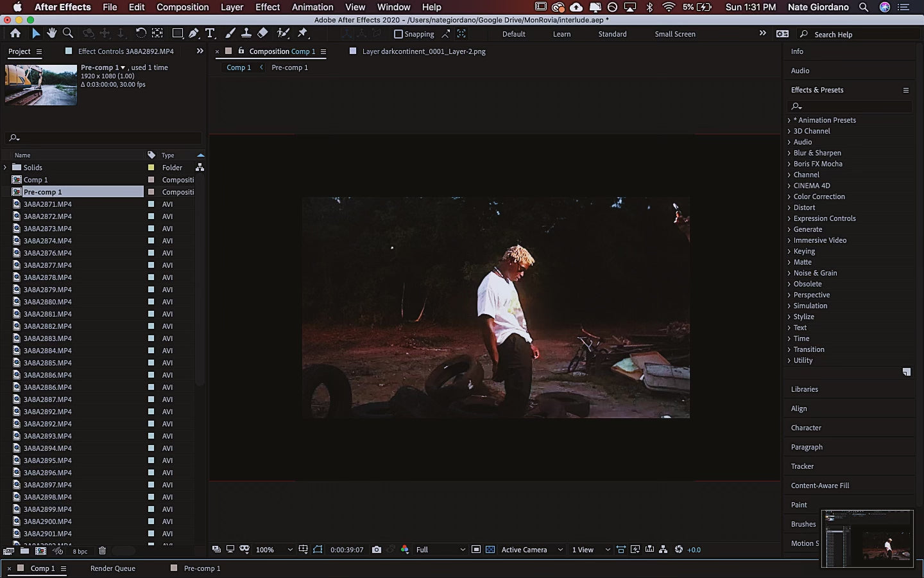924x578 pixels.
Task: Expand the Animation Presets category
Action: pyautogui.click(x=789, y=120)
